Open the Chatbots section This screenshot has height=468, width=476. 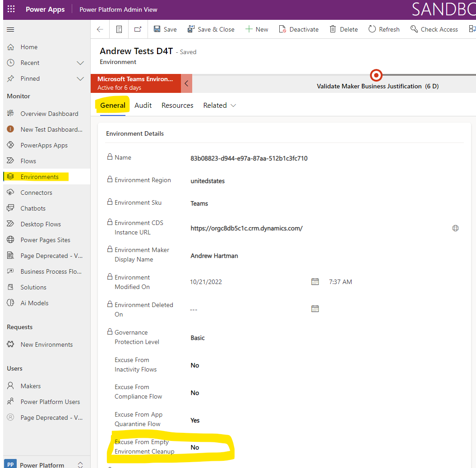point(33,208)
